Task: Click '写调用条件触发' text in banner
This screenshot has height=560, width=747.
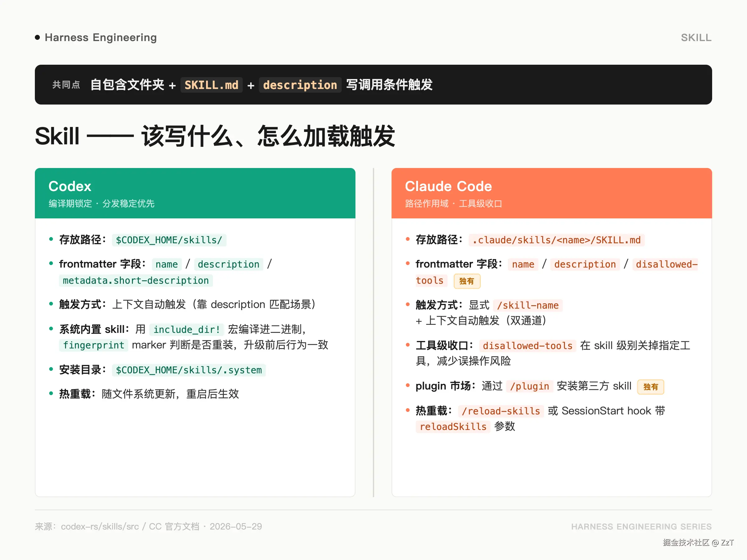Action: click(x=389, y=85)
